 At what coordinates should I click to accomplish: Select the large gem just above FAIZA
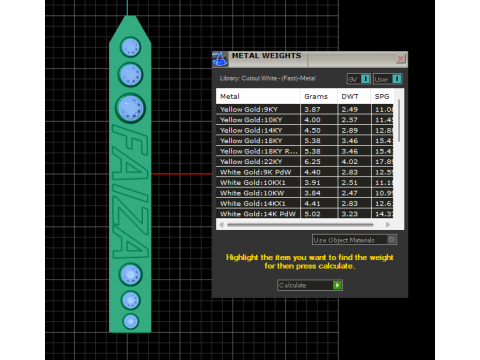[x=131, y=108]
